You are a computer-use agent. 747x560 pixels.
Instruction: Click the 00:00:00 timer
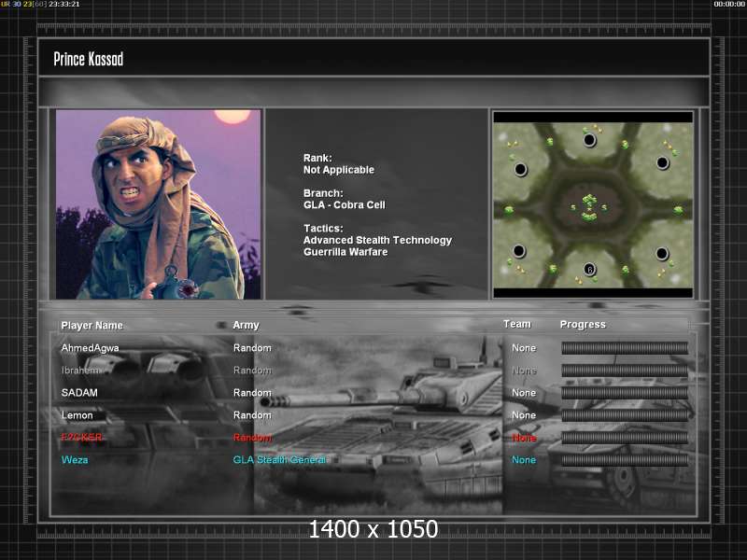pyautogui.click(x=729, y=4)
